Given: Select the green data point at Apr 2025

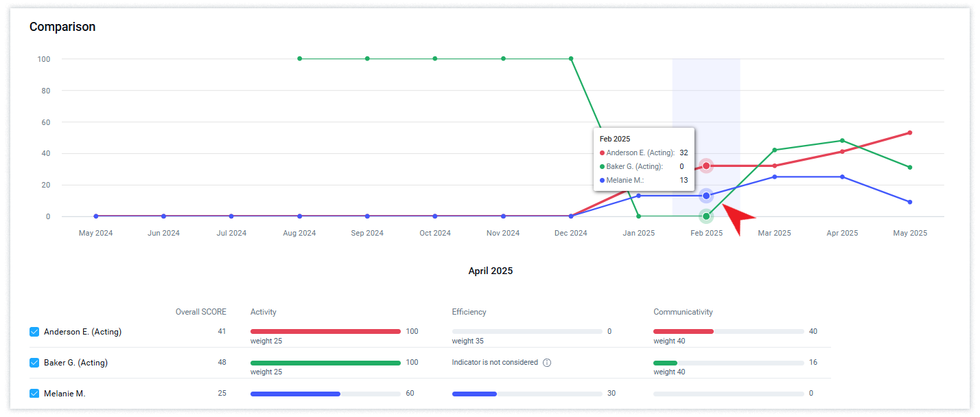Looking at the screenshot, I should pyautogui.click(x=842, y=141).
